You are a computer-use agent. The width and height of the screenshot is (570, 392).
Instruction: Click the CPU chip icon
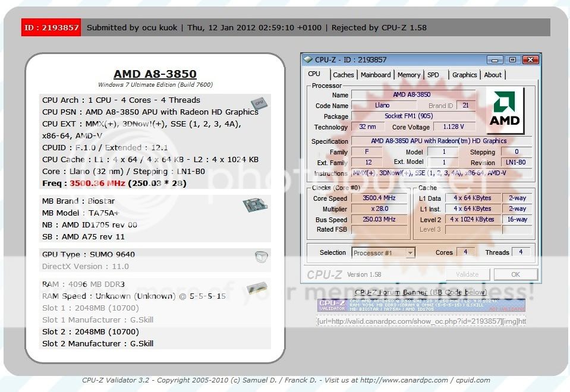click(x=259, y=103)
